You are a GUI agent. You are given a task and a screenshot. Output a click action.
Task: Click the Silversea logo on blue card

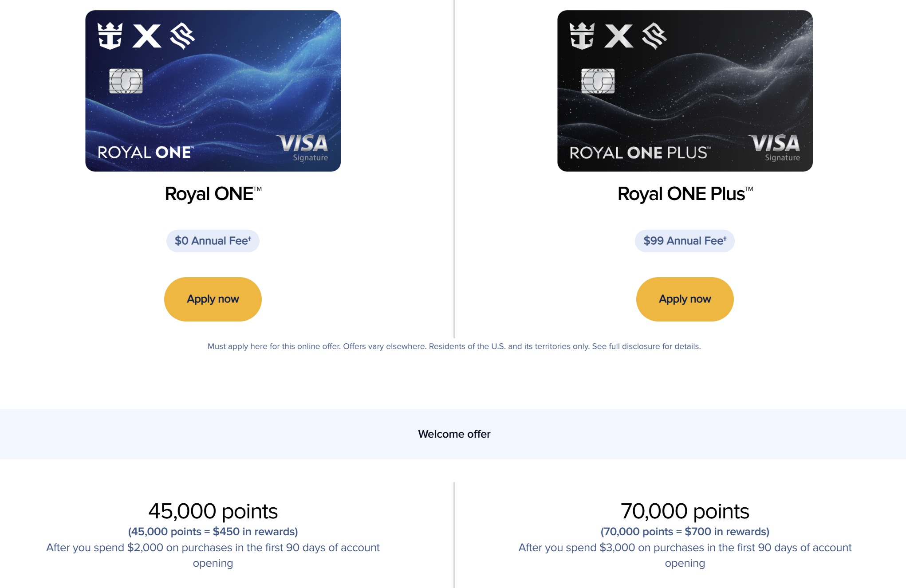(182, 36)
